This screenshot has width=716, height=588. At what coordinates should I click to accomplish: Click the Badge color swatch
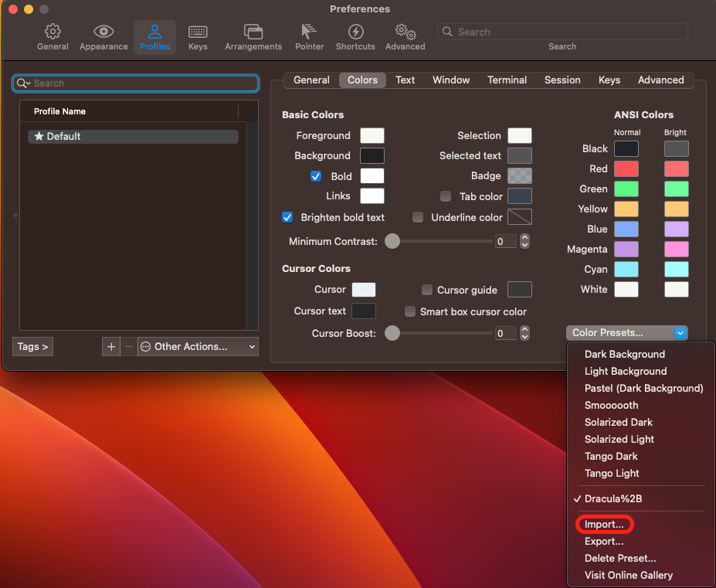point(520,176)
